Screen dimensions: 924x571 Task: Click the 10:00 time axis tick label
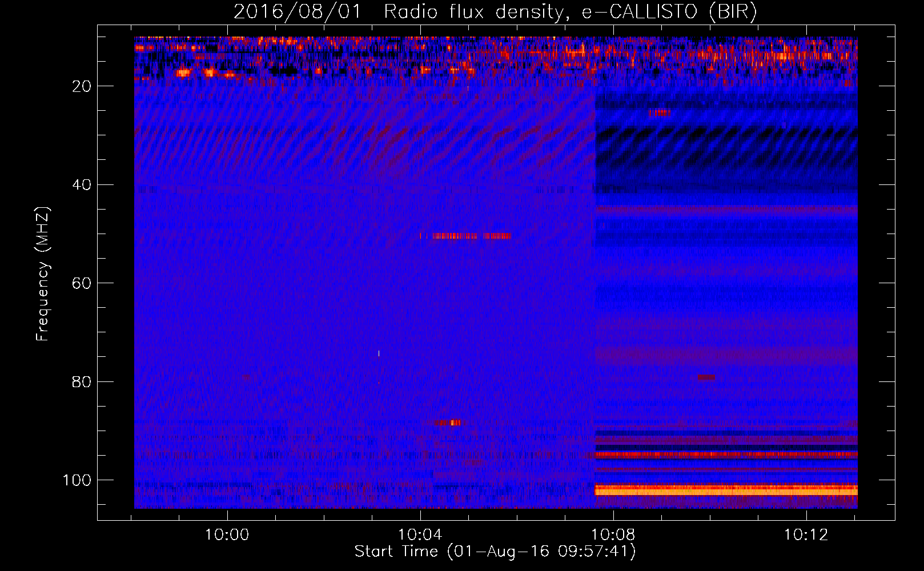(x=227, y=535)
